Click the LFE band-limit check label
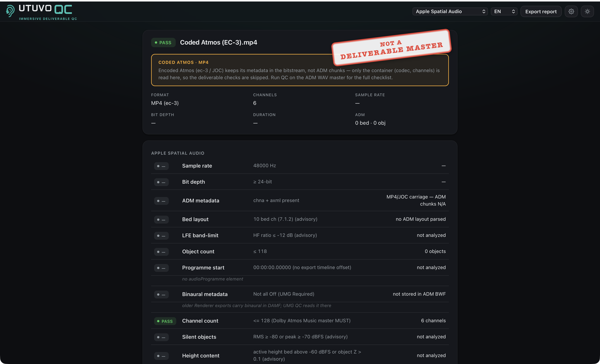The height and width of the screenshot is (364, 600). (x=200, y=235)
